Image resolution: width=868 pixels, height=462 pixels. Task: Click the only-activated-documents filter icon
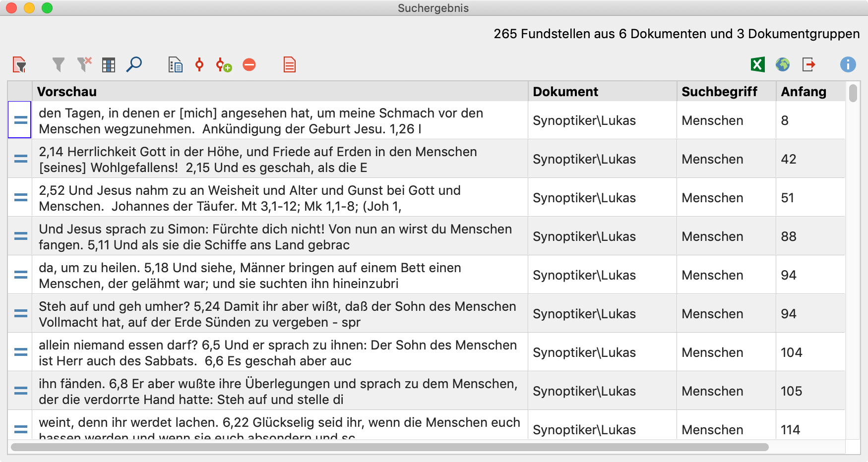tap(19, 65)
